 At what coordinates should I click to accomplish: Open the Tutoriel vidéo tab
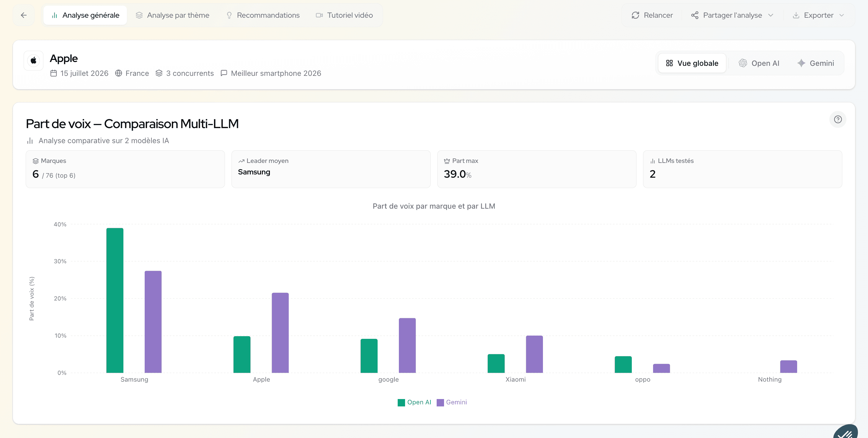coord(344,15)
